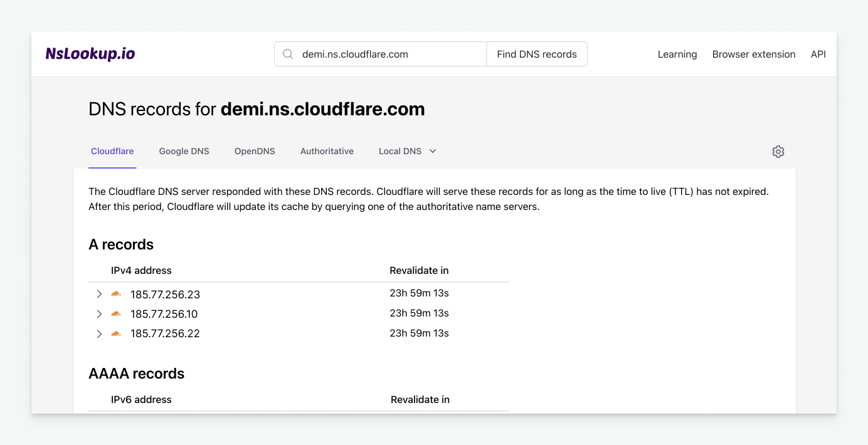Click the A records heading
Image resolution: width=868 pixels, height=445 pixels.
[x=121, y=244]
